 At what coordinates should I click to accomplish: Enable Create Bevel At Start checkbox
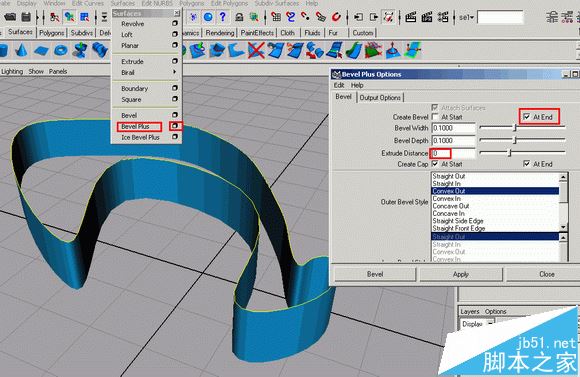[x=435, y=117]
